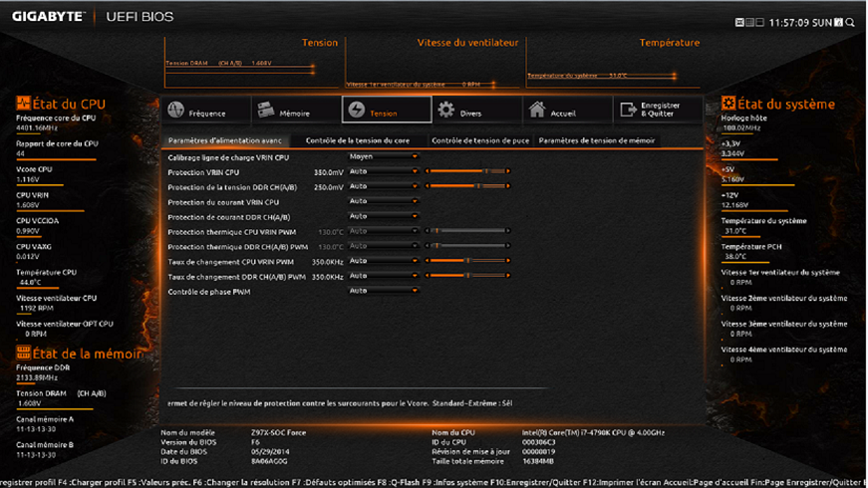868x488 pixels.
Task: Open Contrôle de tension de puce sub-tab
Action: point(480,140)
